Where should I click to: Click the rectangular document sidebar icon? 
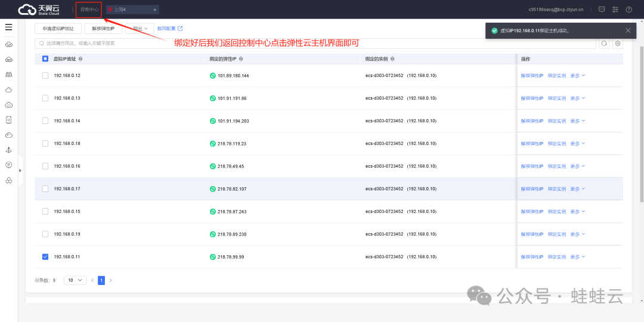8,120
